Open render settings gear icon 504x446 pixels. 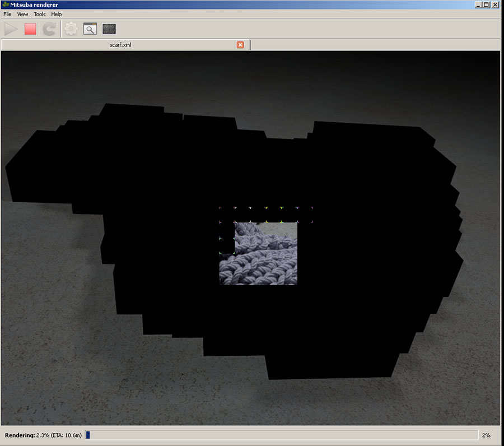[x=71, y=29]
